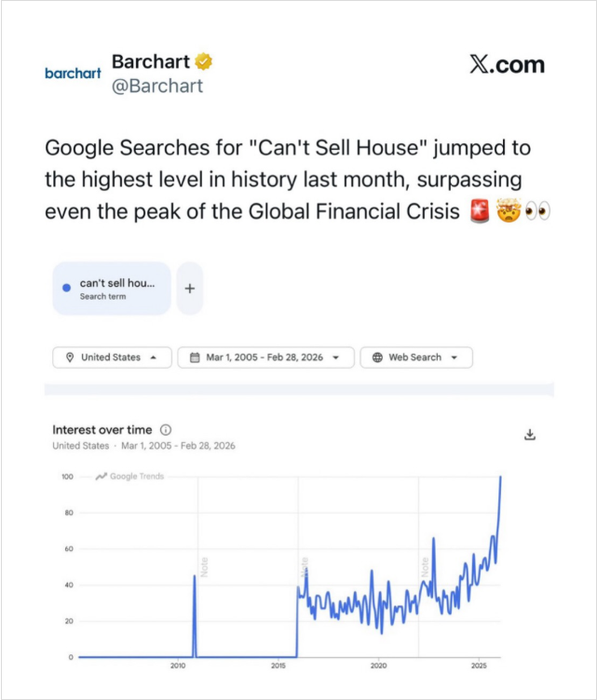Click the blue dot color swatch in search chip
Image resolution: width=597 pixels, height=700 pixels.
pos(66,289)
